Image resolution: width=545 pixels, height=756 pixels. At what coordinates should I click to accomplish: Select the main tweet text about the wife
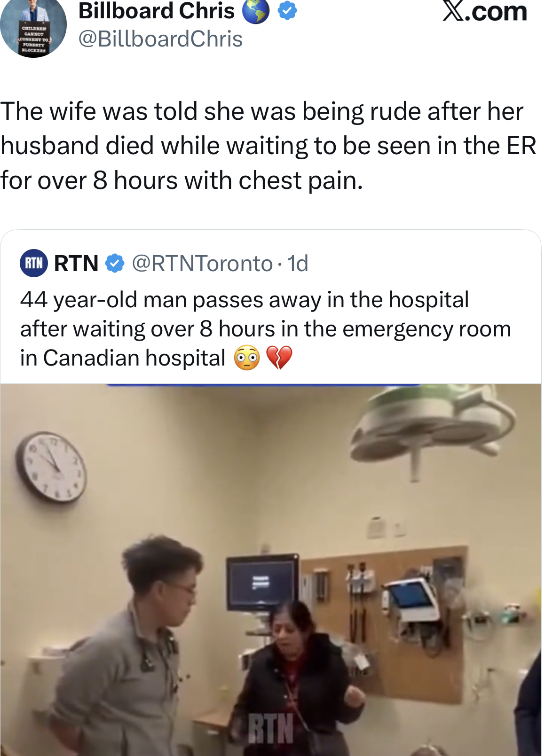coord(268,146)
